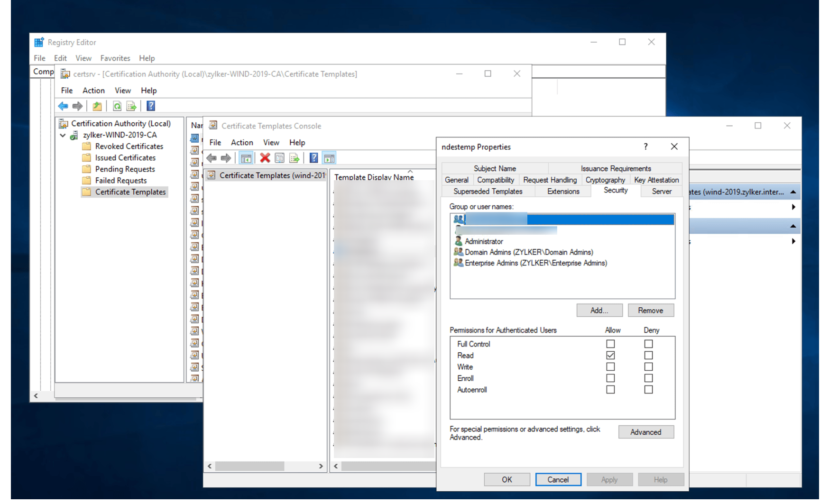Click the Forward arrow in certsrv toolbar
This screenshot has width=829, height=504.
(x=77, y=106)
